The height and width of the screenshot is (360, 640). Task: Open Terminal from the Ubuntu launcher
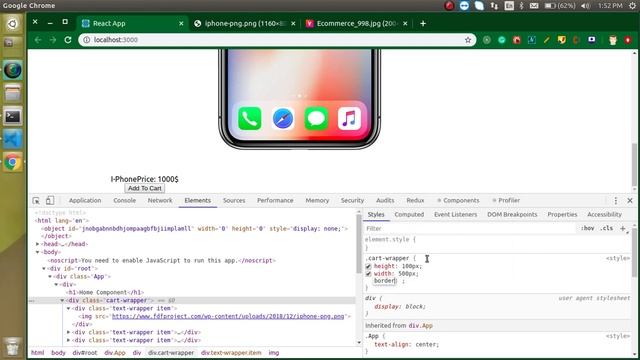(13, 116)
